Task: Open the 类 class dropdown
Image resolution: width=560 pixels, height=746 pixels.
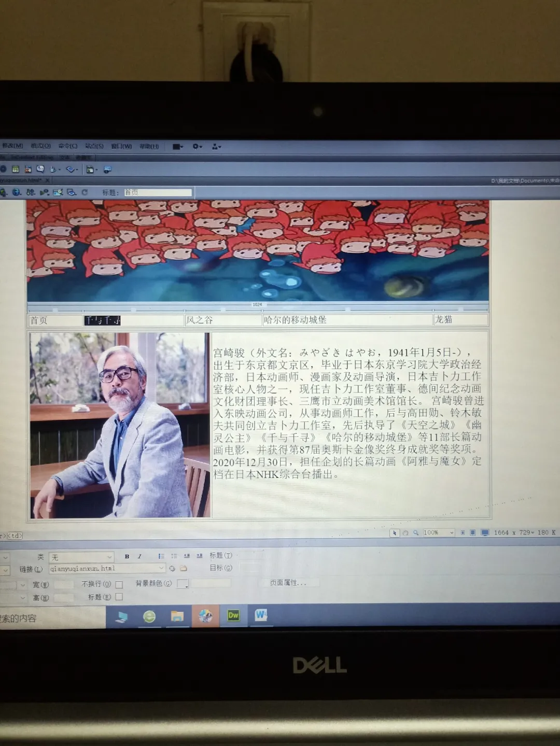Action: pos(81,557)
